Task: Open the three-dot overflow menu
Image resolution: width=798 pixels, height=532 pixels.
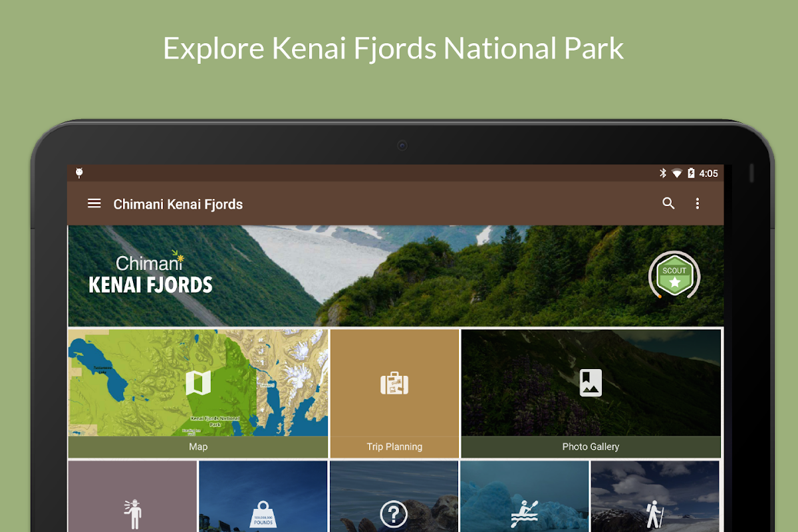Action: coord(697,203)
